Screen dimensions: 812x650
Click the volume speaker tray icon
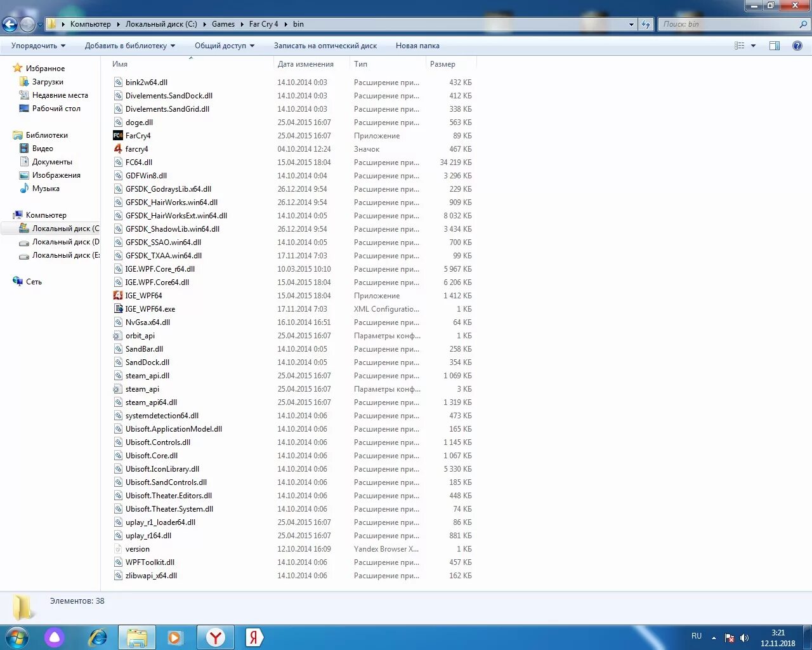[744, 638]
